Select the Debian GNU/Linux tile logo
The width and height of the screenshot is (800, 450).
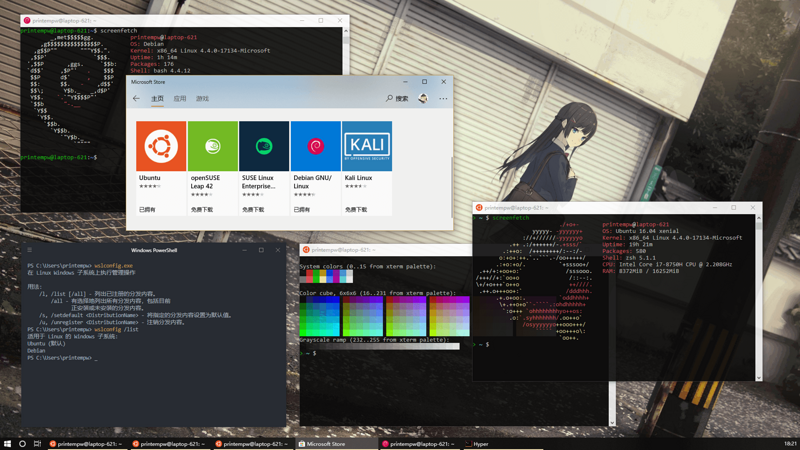click(315, 146)
